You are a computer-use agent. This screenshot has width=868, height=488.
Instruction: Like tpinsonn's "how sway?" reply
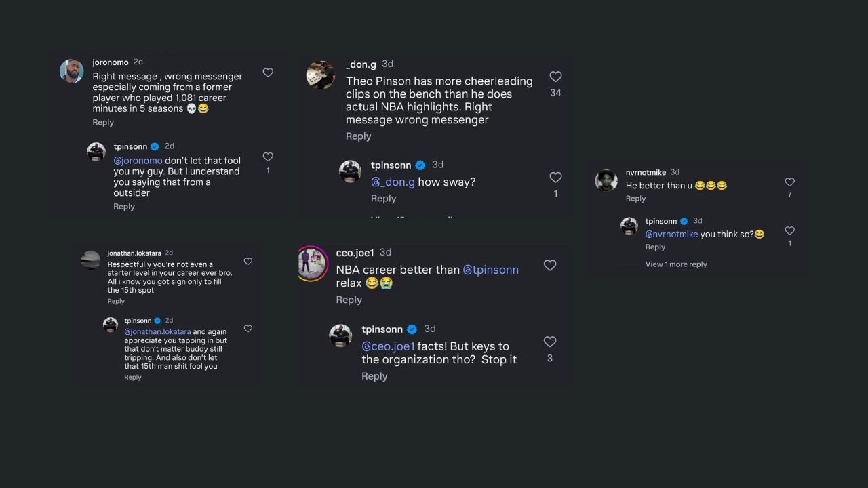point(556,178)
